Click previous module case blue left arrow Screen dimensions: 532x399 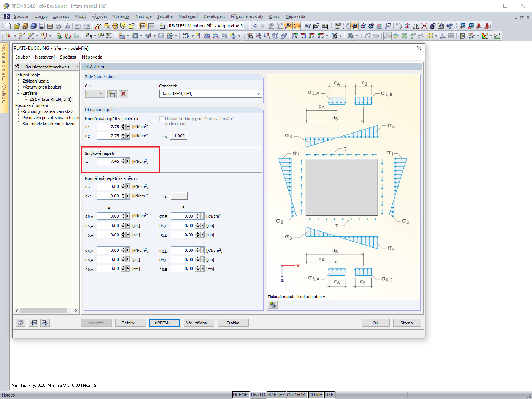255,26
